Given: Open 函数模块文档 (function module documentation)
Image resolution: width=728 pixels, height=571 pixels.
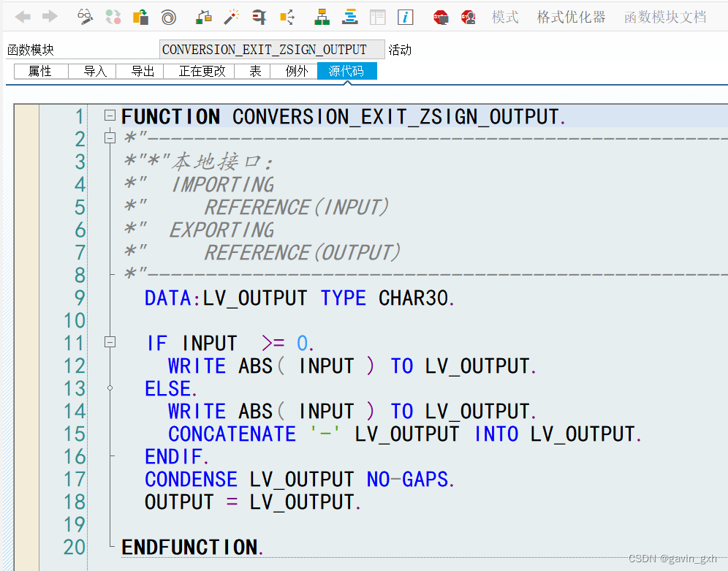Looking at the screenshot, I should tap(665, 17).
